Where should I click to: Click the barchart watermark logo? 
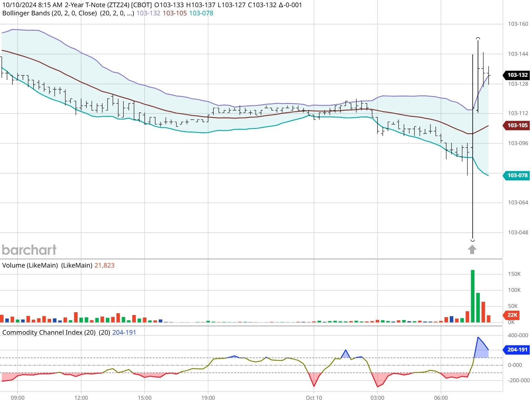click(29, 250)
